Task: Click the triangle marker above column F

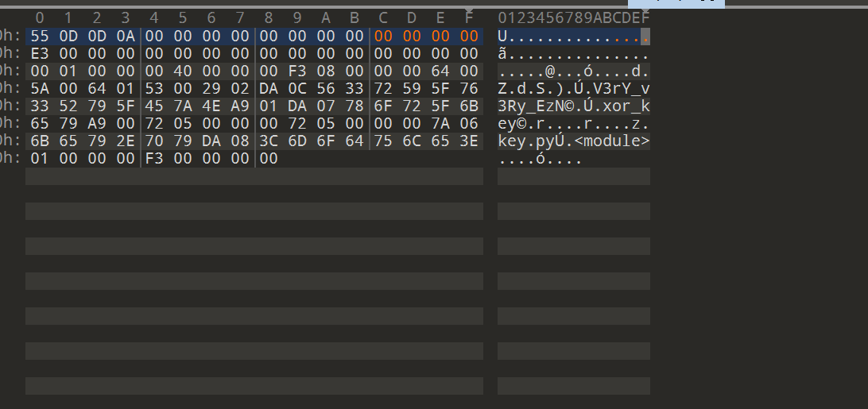Action: pos(469,10)
